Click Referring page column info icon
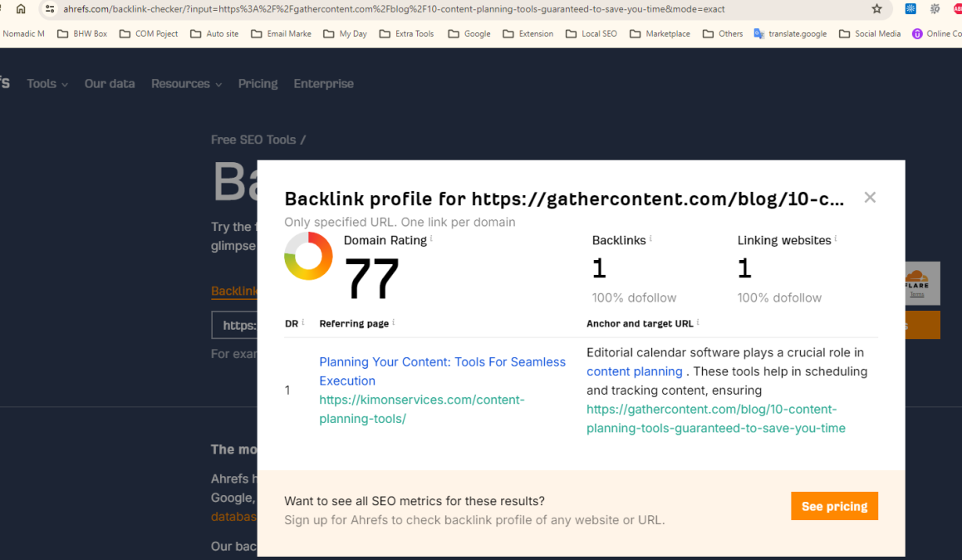Image resolution: width=962 pixels, height=560 pixels. click(x=393, y=322)
